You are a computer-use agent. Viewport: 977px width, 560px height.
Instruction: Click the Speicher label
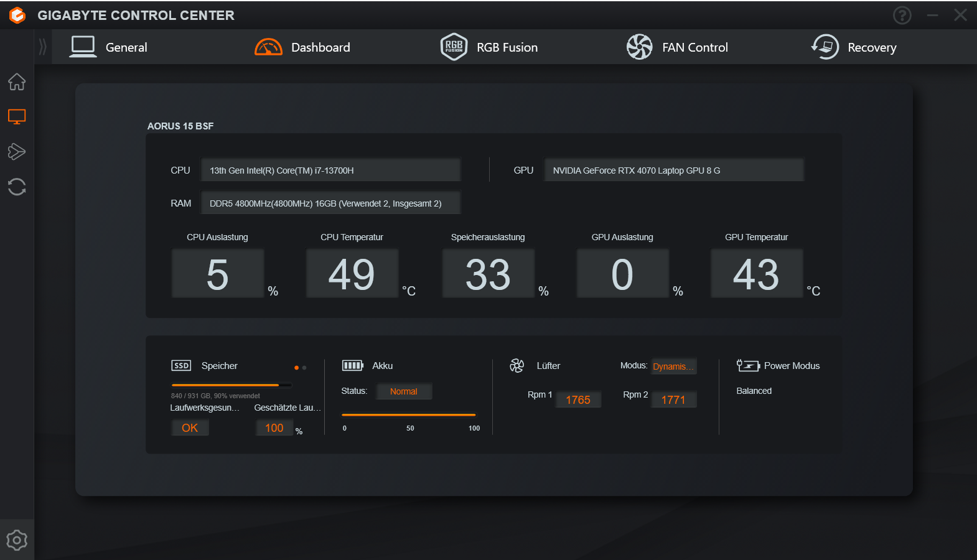coord(220,366)
